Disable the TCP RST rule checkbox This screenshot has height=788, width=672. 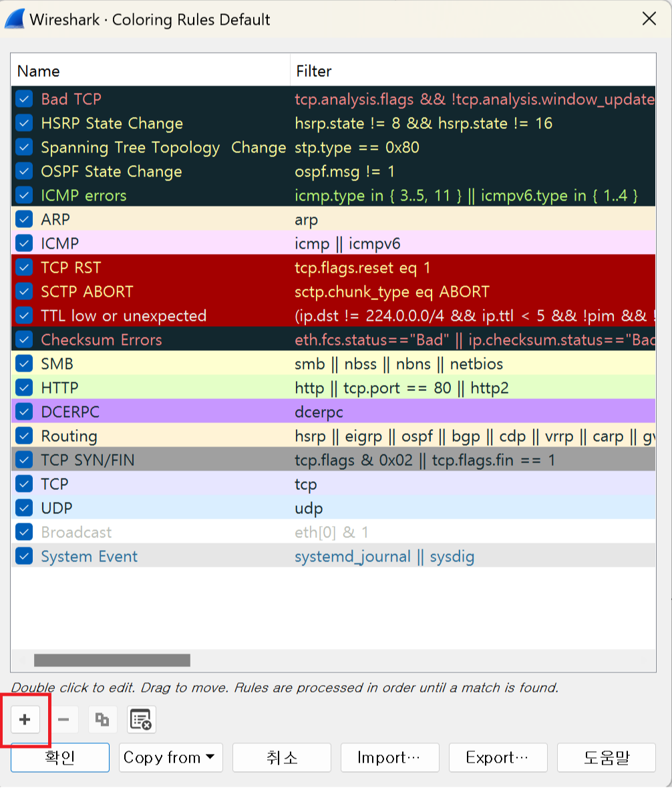[x=24, y=267]
